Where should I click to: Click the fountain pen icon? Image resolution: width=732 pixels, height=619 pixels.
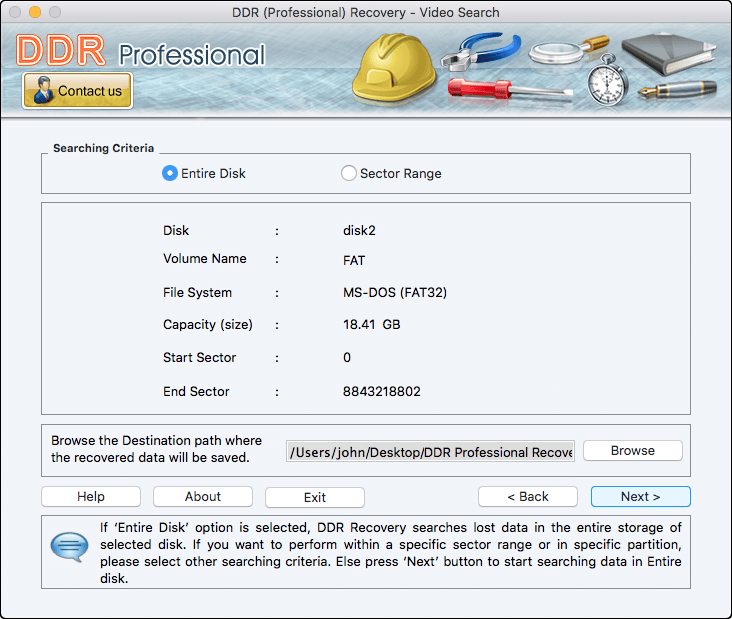point(677,89)
